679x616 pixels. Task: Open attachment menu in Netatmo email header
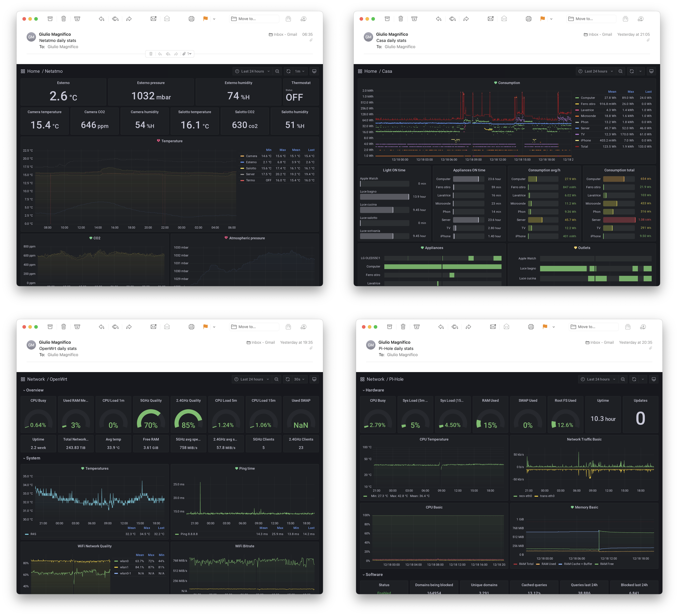pos(187,54)
